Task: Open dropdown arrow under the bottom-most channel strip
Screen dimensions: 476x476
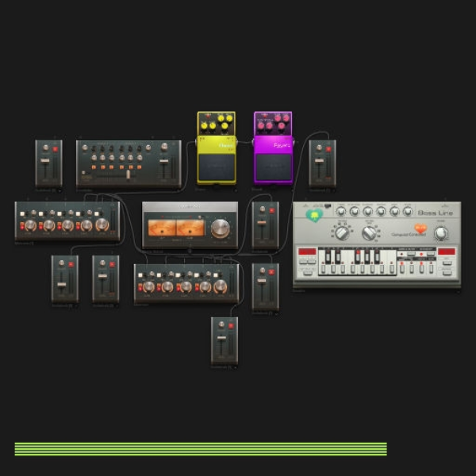Action: click(236, 367)
